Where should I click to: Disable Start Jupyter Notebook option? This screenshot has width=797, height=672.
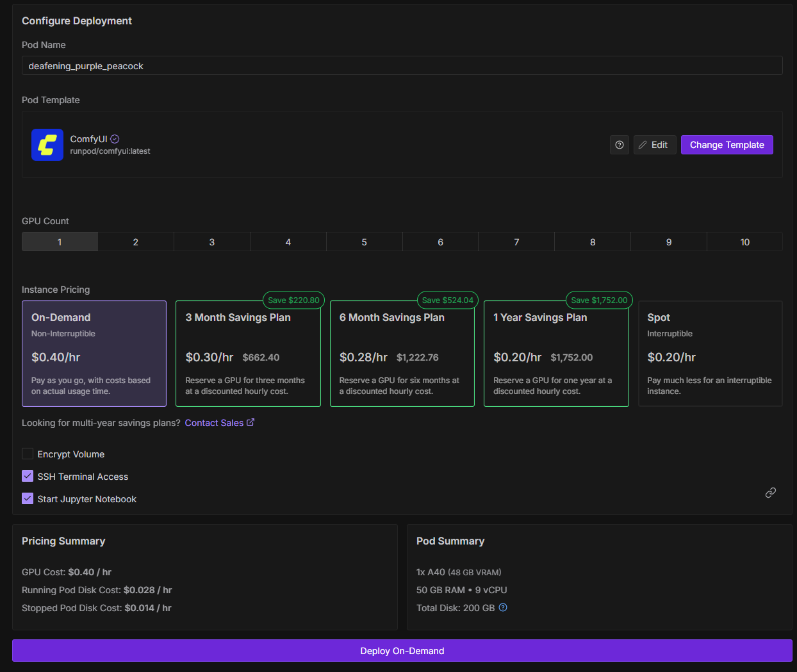tap(28, 498)
